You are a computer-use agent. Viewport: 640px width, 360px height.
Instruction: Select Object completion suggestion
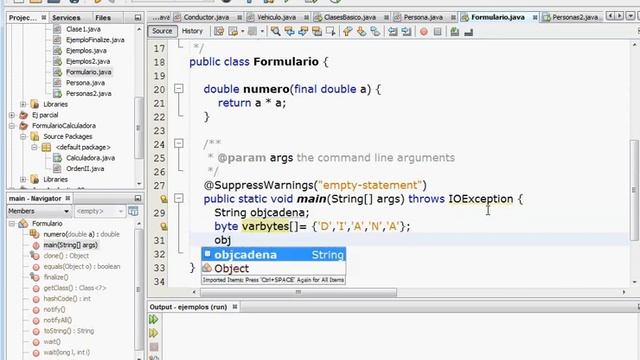273,268
